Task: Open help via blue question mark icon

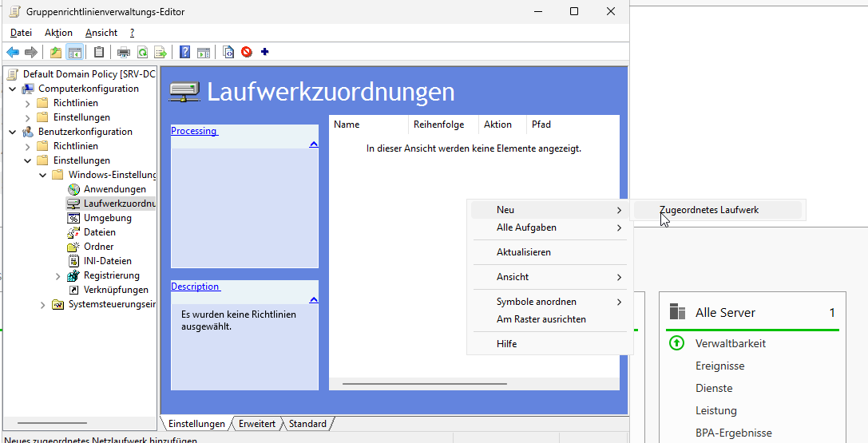Action: coord(185,53)
